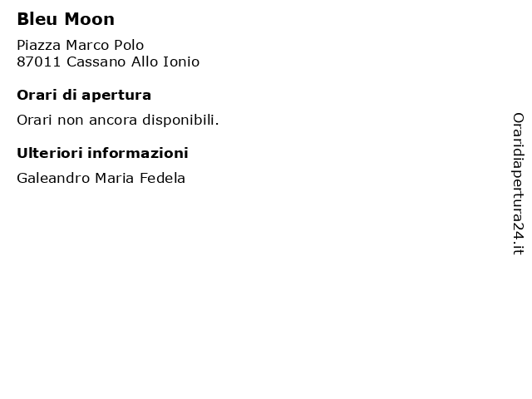
Task: Click the word Polo in the address
Action: 129,45
